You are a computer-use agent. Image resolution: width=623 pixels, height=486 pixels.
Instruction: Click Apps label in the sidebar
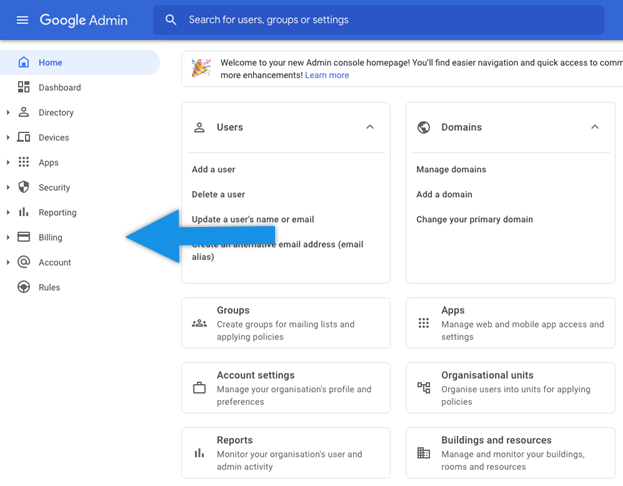[x=48, y=163]
